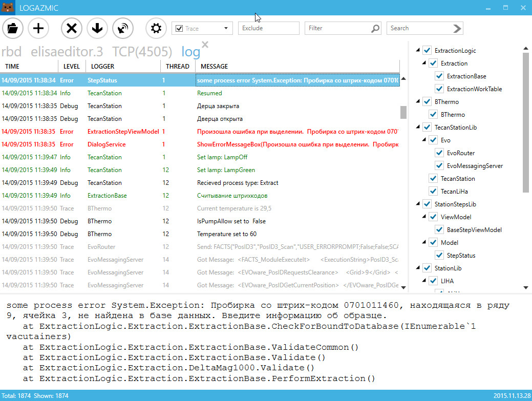Open the Trace level dropdown arrow

[x=226, y=28]
